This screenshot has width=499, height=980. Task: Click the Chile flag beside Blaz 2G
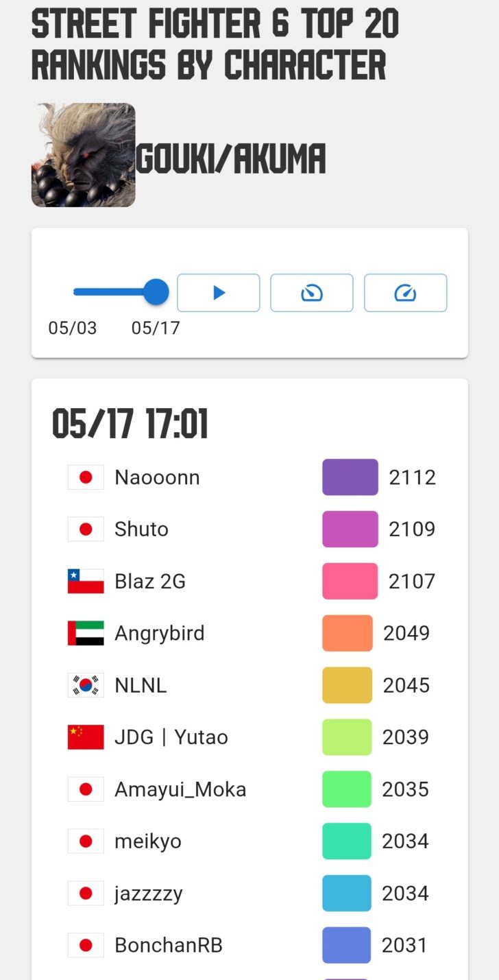pos(86,582)
